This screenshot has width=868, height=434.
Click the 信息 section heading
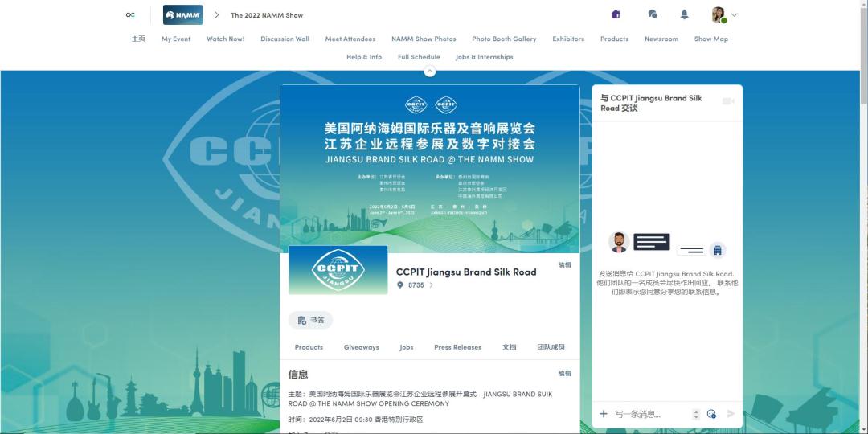298,375
